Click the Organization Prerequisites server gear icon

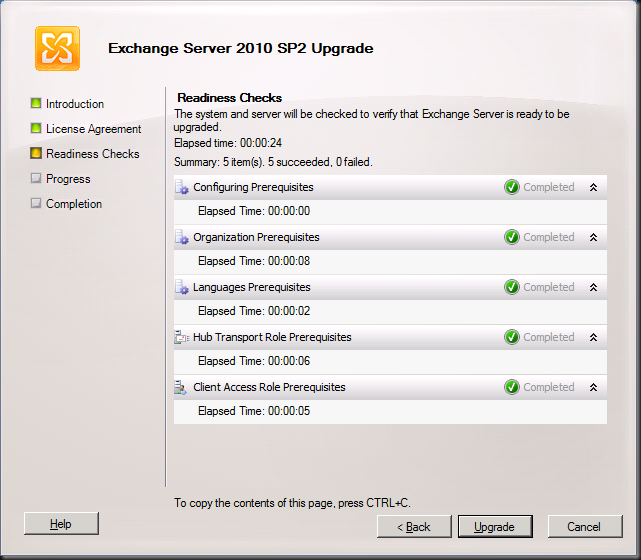tap(182, 237)
